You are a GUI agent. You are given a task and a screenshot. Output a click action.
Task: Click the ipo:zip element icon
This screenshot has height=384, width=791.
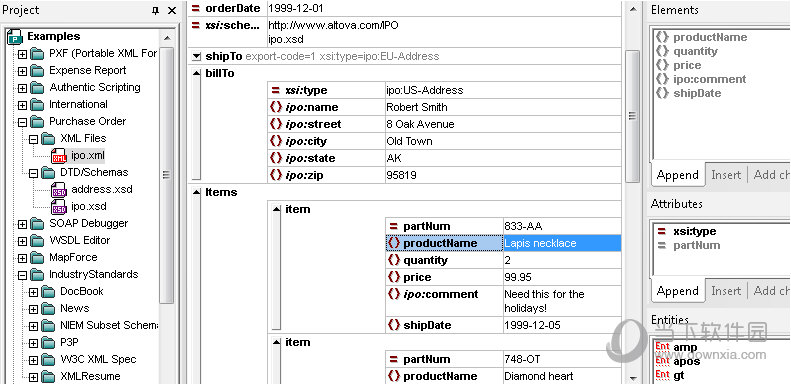click(275, 175)
